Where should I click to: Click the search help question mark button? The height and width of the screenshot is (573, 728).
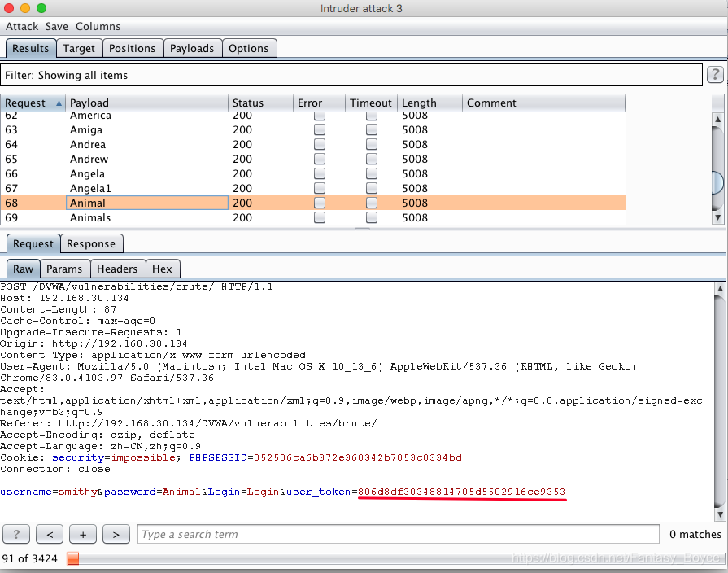coord(16,534)
